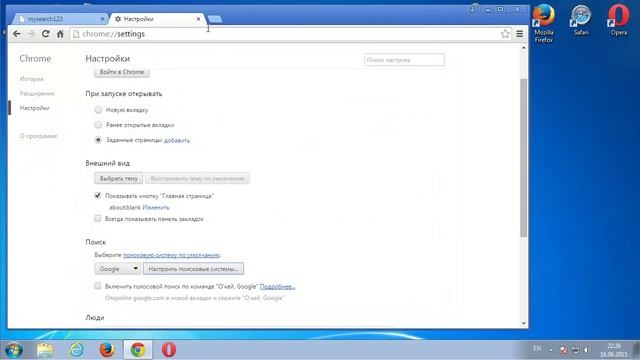
Task: Open Mozilla Firefox desktop shortcut
Action: click(x=544, y=23)
